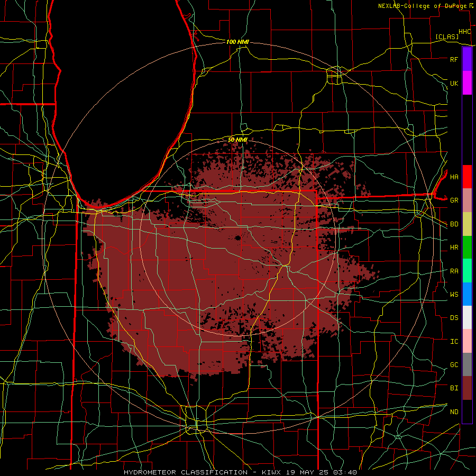Screen dimensions: 476x476
Task: Click the [CLAS] units label
Action: (447, 36)
